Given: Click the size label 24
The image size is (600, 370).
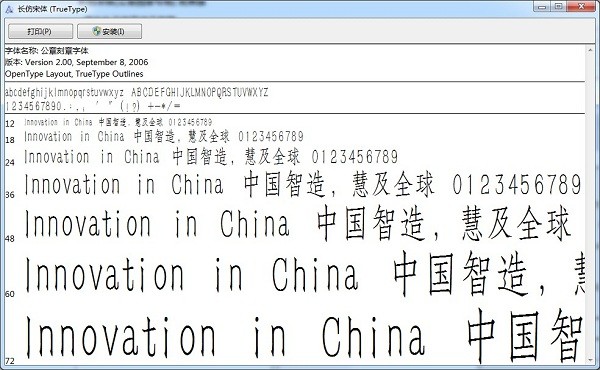Looking at the screenshot, I should (10, 163).
